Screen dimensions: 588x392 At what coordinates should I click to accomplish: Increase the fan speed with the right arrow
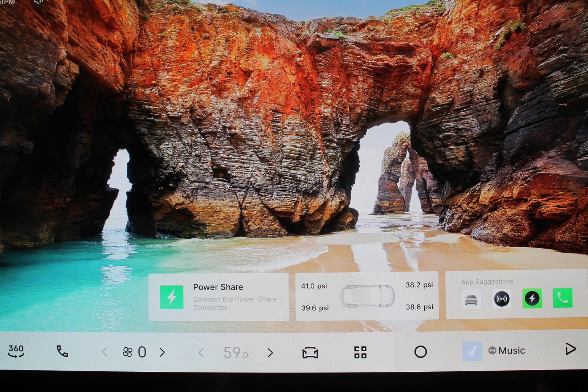(x=162, y=352)
